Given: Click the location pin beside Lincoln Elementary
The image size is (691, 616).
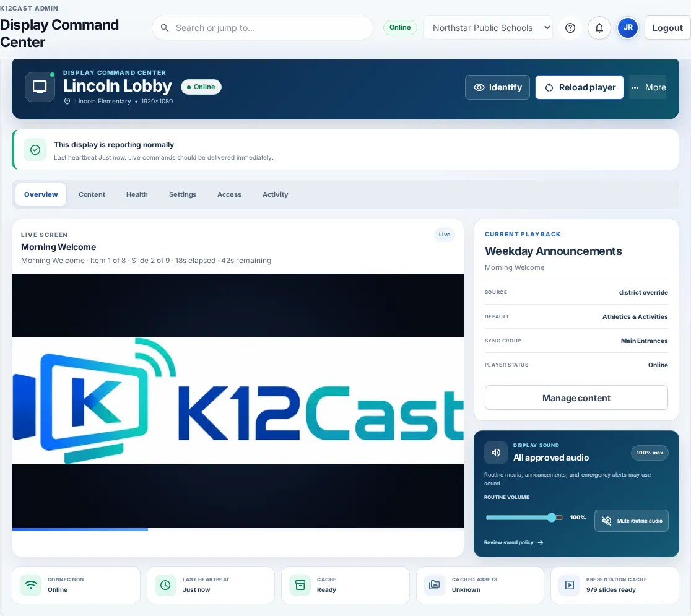Looking at the screenshot, I should click(x=67, y=102).
